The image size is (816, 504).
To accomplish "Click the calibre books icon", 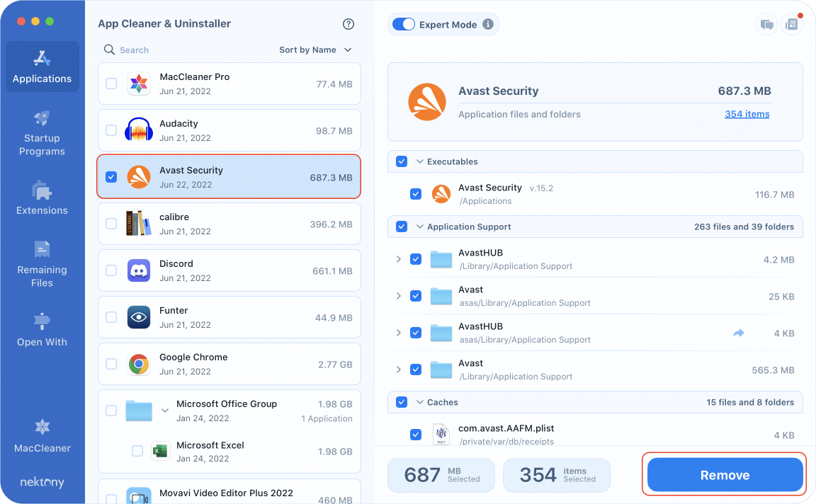I will 138,224.
